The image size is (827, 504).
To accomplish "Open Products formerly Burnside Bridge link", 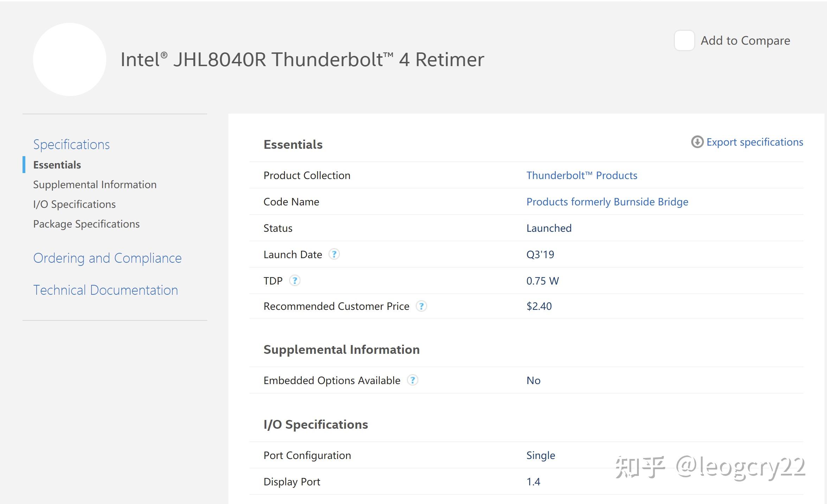I will click(607, 202).
